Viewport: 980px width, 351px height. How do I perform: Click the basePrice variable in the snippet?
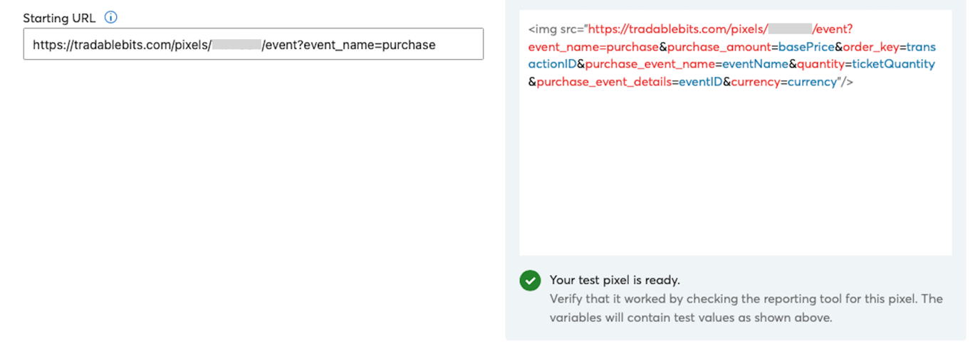tap(806, 47)
